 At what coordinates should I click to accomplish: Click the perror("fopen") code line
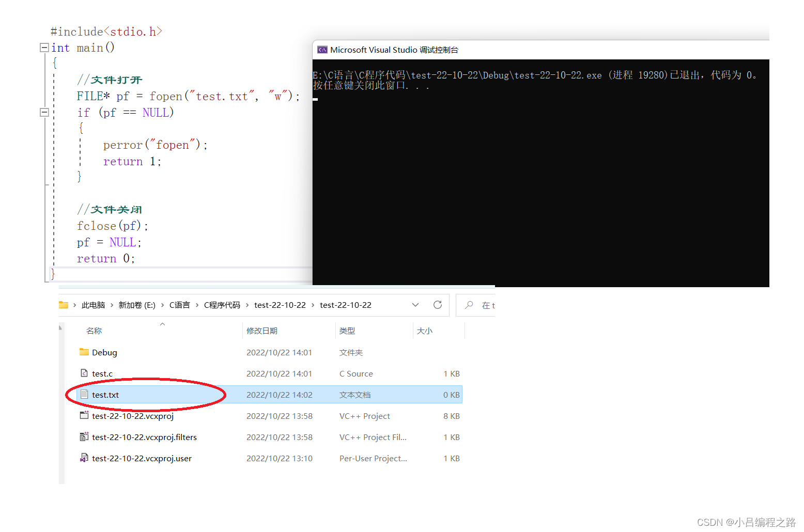pos(155,145)
